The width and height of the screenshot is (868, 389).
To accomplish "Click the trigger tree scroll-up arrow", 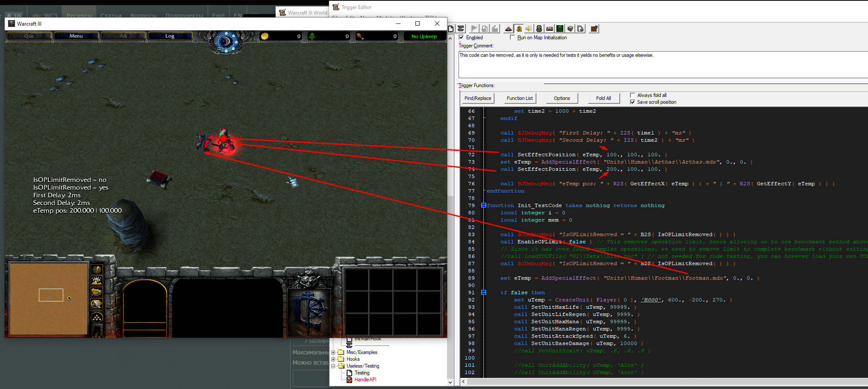I will tap(450, 38).
